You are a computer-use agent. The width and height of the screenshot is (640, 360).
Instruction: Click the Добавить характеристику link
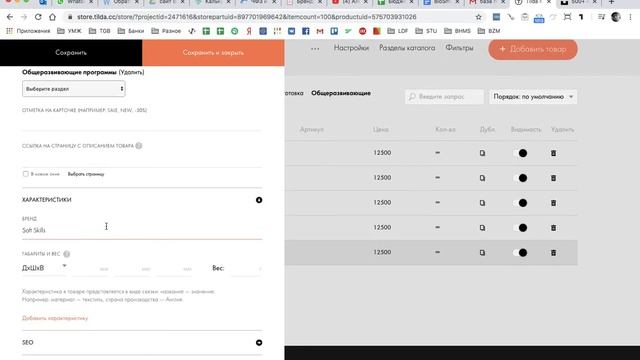click(55, 318)
